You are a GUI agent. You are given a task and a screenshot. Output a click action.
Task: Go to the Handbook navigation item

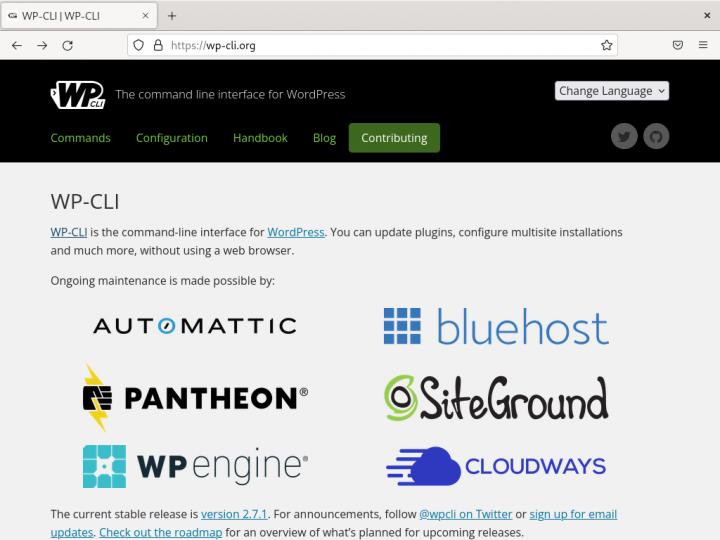tap(260, 138)
